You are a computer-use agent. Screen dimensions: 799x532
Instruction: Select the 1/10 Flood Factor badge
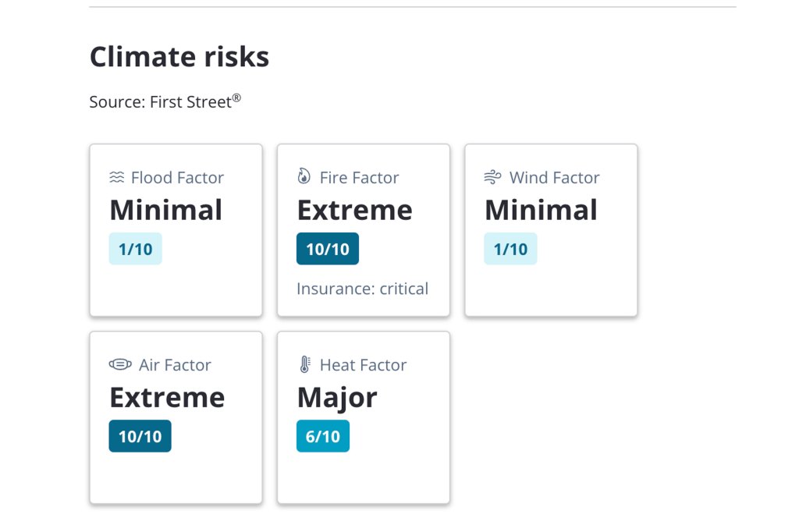pos(135,248)
